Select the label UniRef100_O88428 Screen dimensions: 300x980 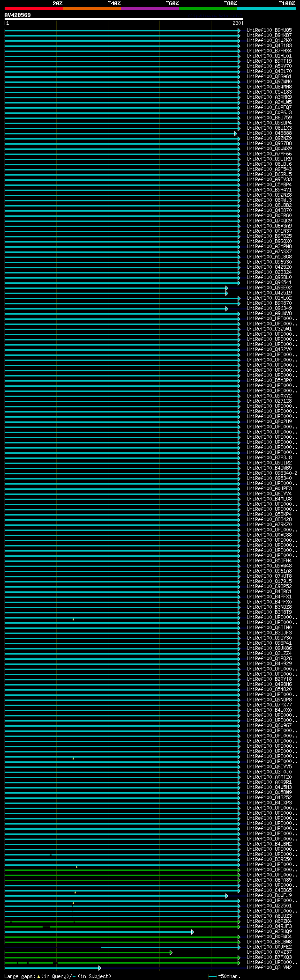point(269,520)
